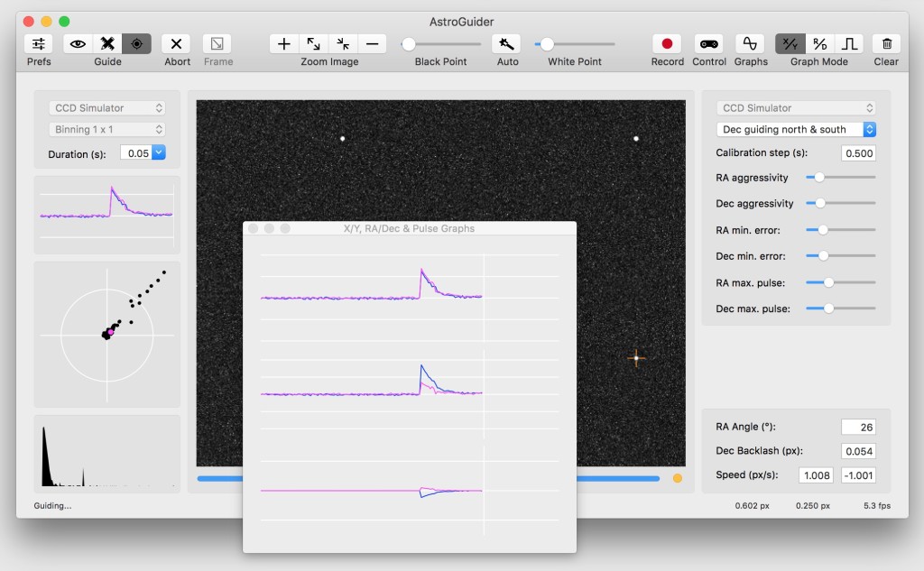Select RA/Dec graph mode
Viewport: 924px width, 571px height.
point(819,43)
